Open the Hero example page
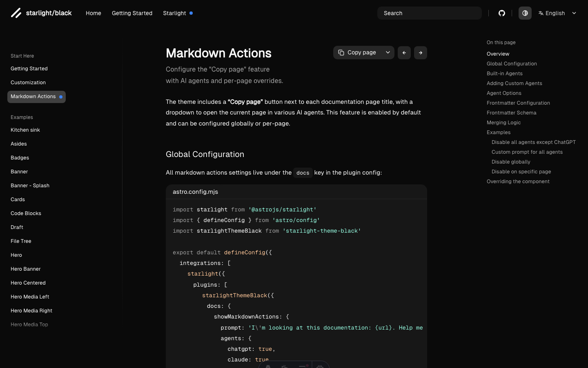 point(16,255)
